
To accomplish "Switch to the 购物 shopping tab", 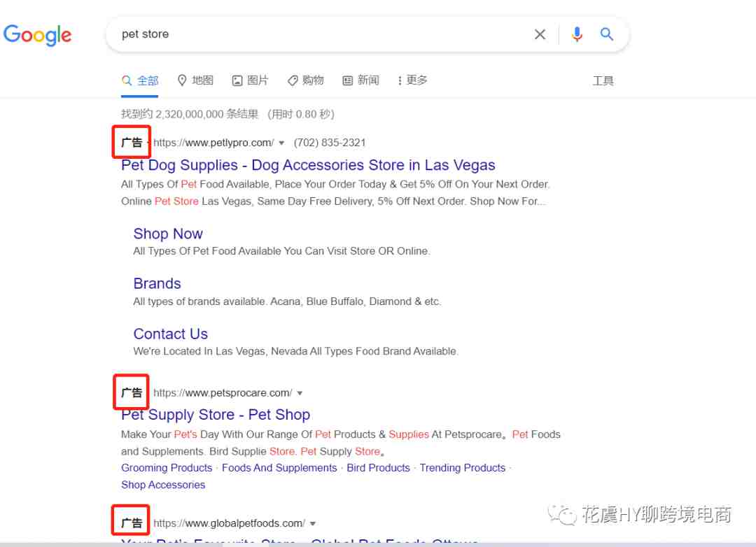I will click(x=306, y=80).
